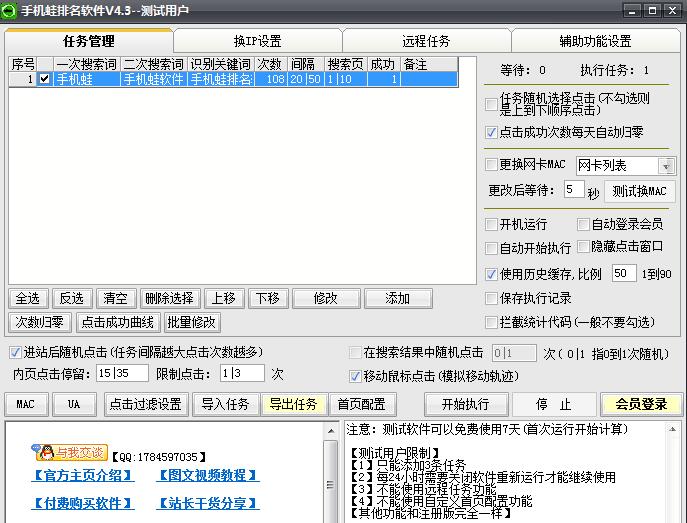Toggle the checkbox in task row 1
This screenshot has height=523, width=687.
click(44, 79)
